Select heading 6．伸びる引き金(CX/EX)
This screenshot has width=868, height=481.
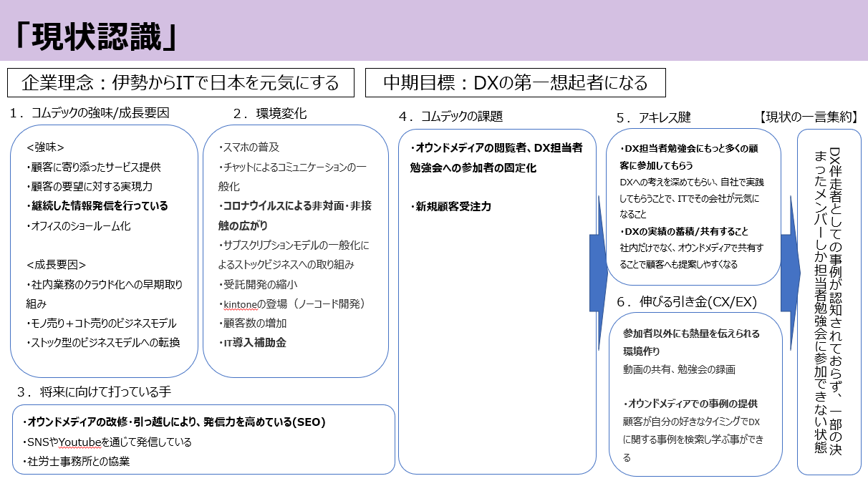[x=687, y=301]
